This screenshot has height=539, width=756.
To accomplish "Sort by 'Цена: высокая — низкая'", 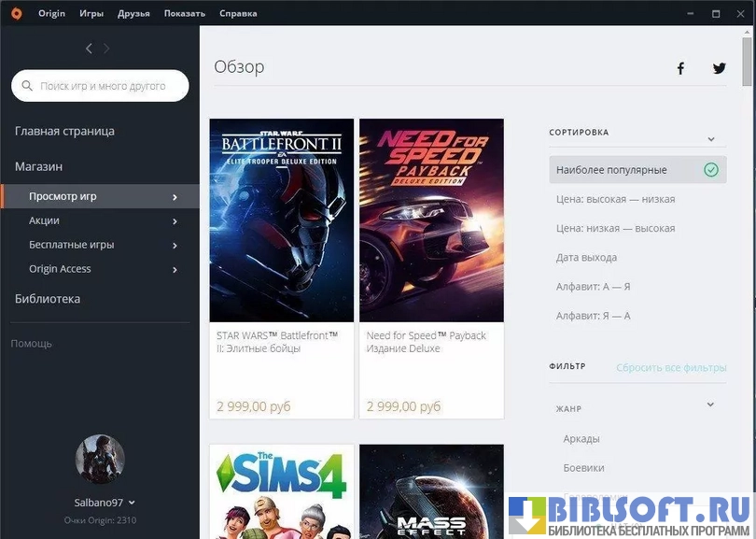I will tap(615, 199).
